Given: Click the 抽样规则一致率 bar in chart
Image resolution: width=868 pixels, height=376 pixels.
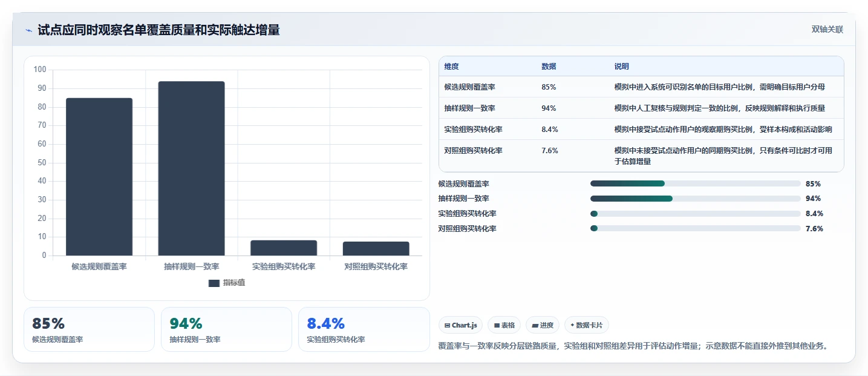Looking at the screenshot, I should coord(191,168).
